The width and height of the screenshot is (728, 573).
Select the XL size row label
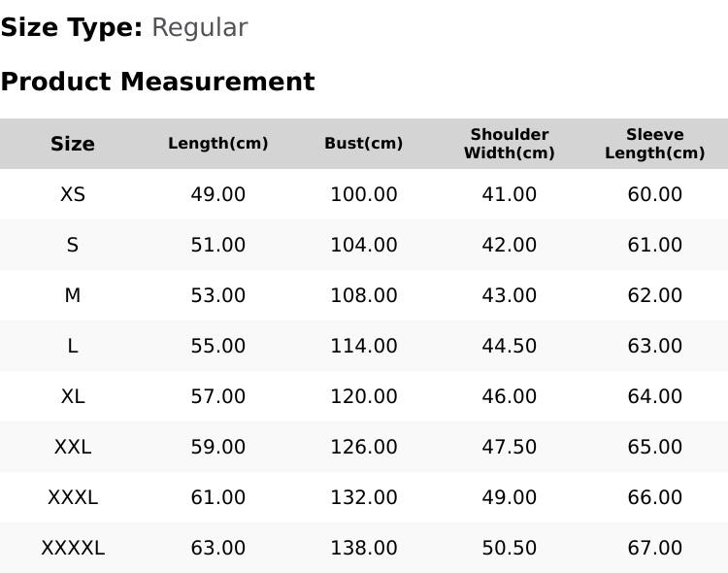tap(73, 396)
